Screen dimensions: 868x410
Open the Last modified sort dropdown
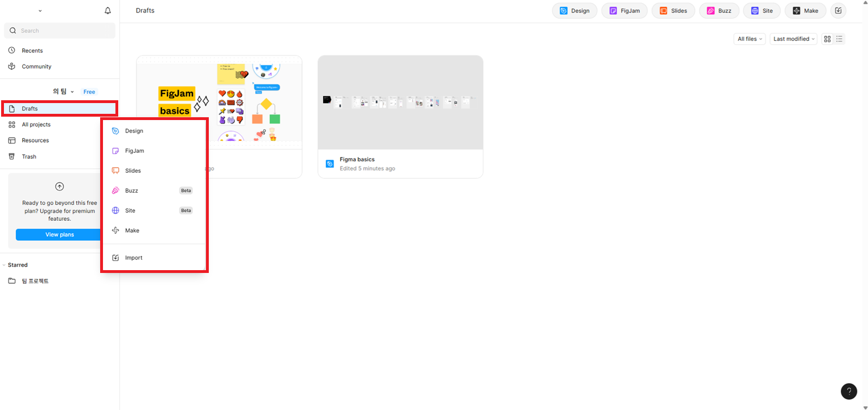(793, 39)
